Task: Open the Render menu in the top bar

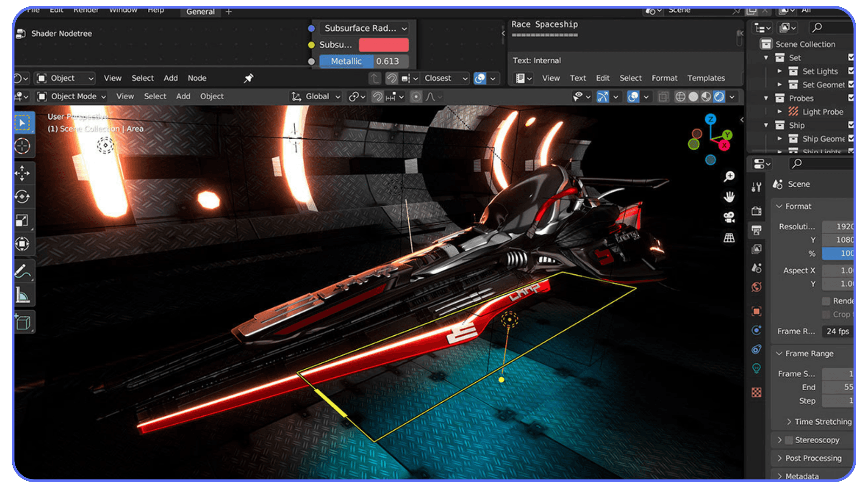Action: coord(85,9)
